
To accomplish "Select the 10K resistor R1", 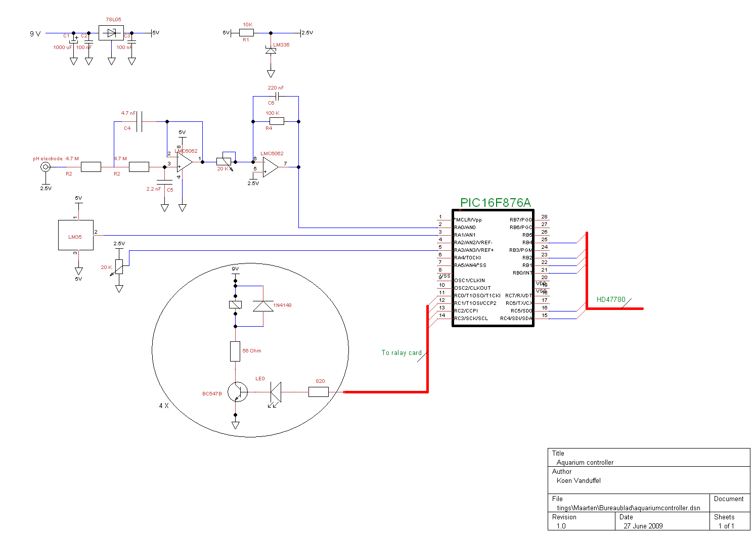I will coord(246,32).
